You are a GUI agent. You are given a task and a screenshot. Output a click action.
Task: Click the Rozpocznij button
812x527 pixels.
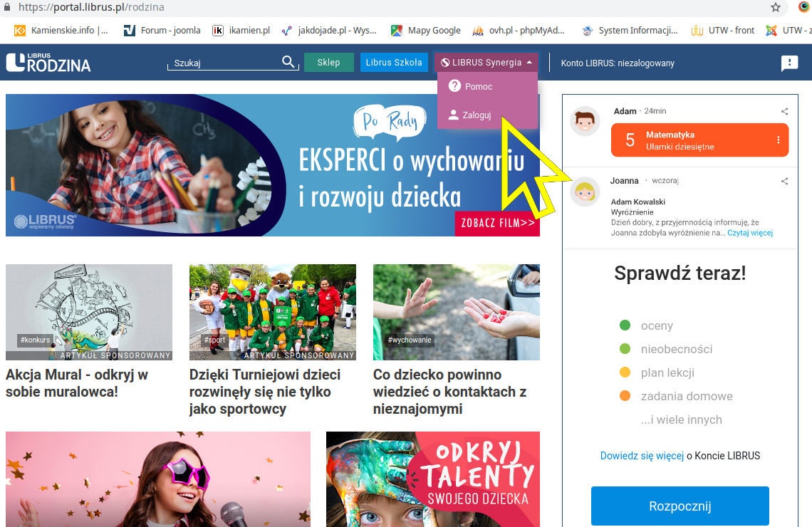pyautogui.click(x=680, y=506)
